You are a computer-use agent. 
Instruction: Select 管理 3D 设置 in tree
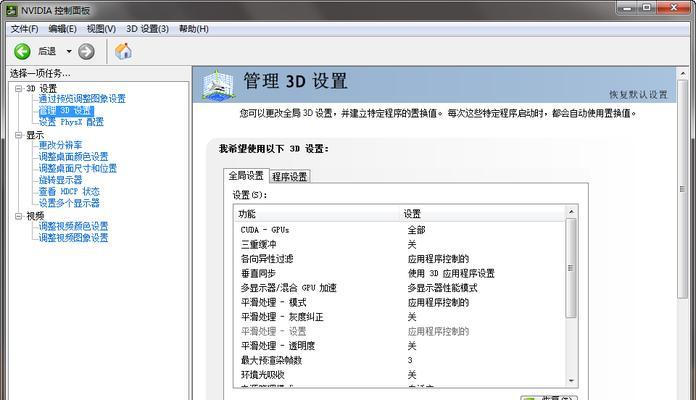[66, 110]
